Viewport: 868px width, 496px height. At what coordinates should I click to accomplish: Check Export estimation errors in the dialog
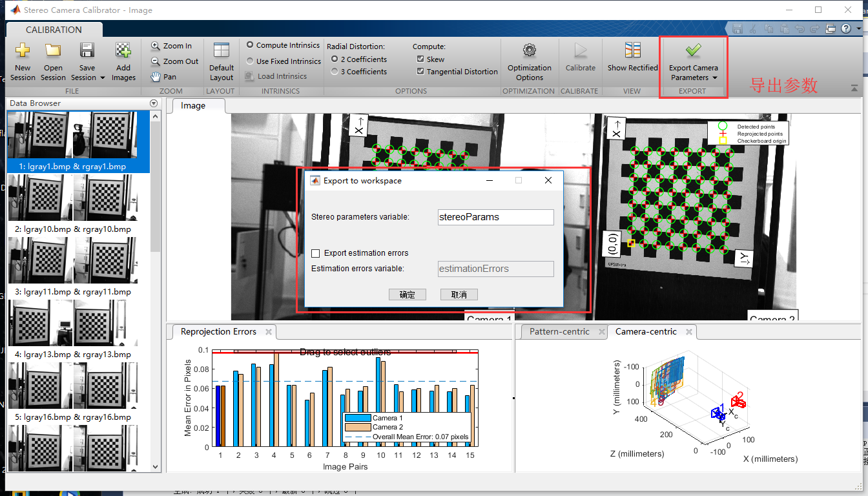pos(315,253)
